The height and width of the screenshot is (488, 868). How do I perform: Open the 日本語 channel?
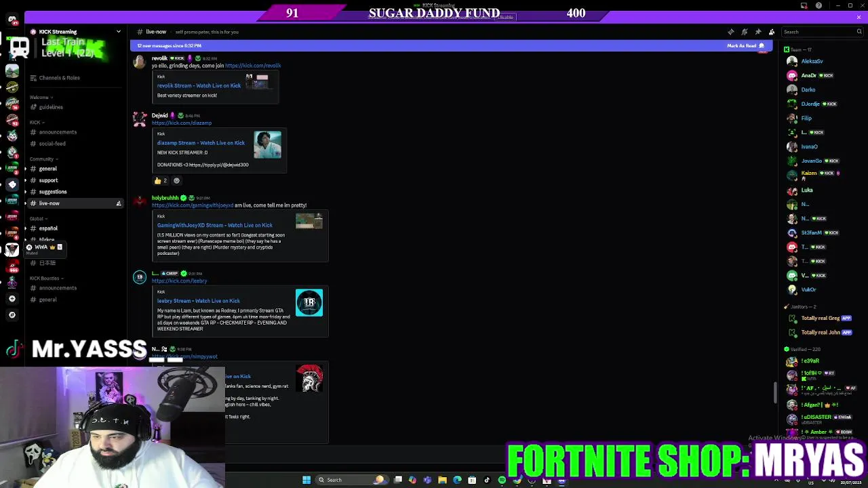click(x=47, y=263)
